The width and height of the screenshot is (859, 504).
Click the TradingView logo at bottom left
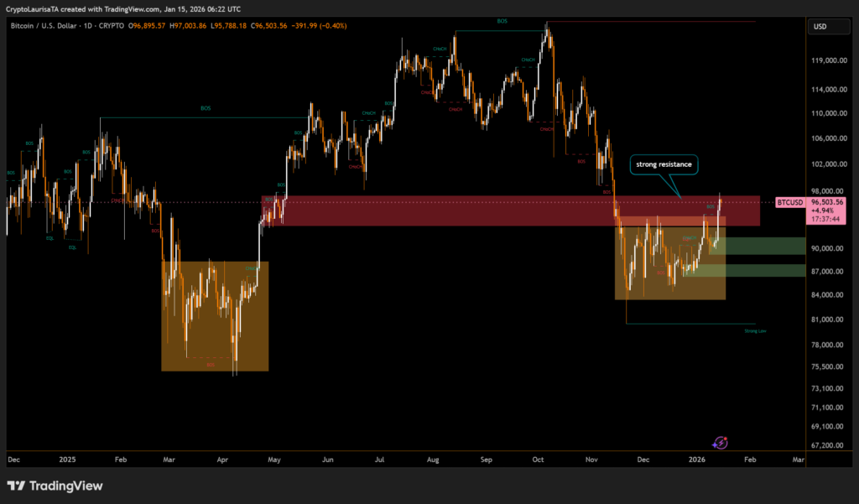[55, 486]
